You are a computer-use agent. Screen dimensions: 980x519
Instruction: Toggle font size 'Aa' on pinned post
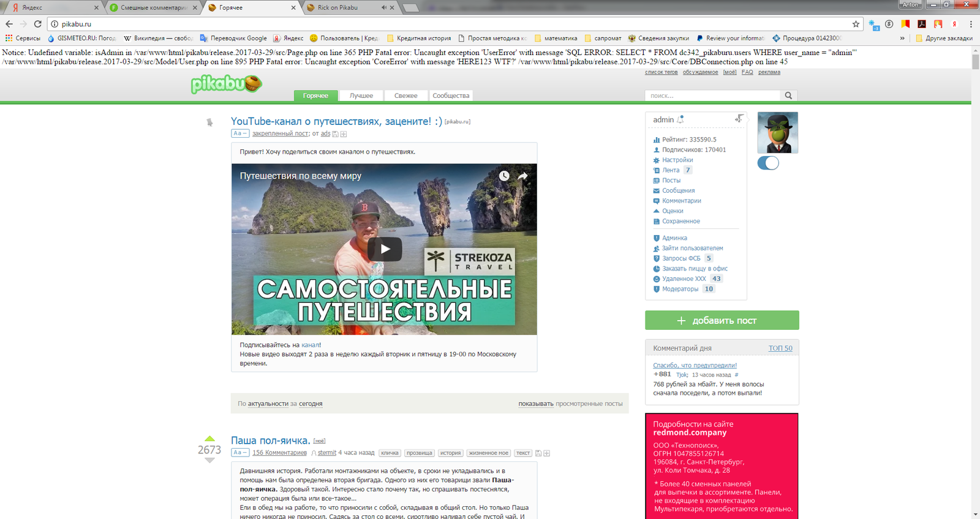point(239,133)
